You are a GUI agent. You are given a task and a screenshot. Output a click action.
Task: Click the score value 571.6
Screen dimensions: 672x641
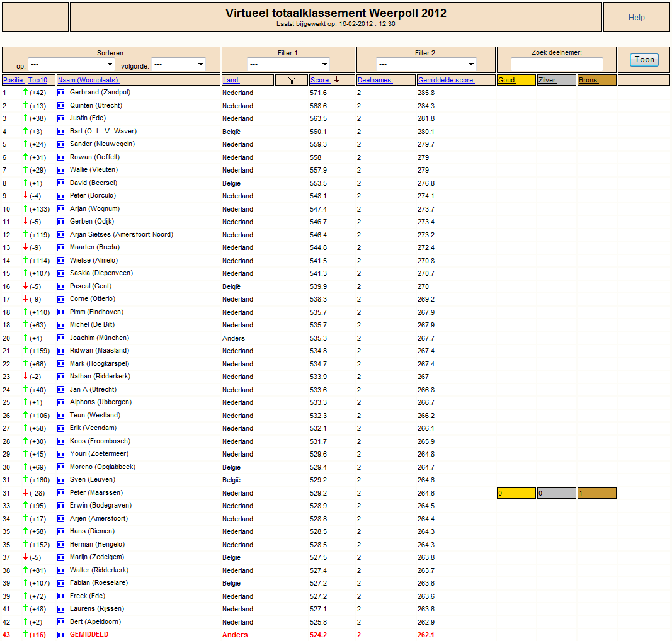click(319, 93)
